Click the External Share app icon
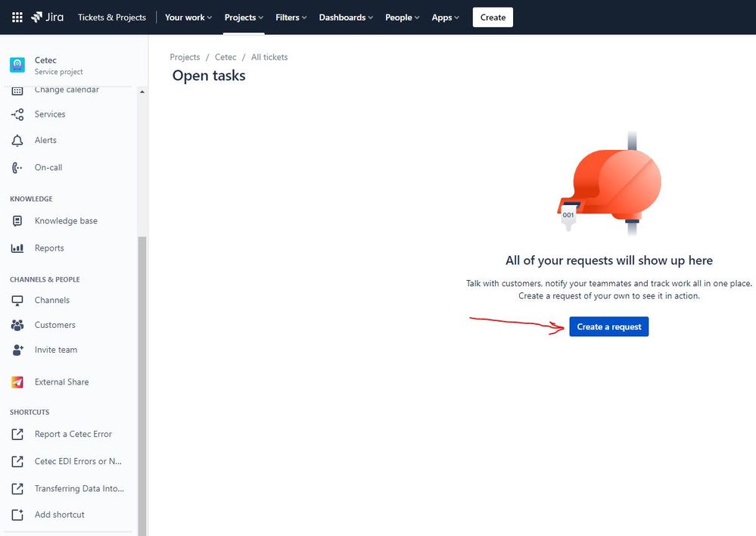The width and height of the screenshot is (756, 536). (x=17, y=382)
